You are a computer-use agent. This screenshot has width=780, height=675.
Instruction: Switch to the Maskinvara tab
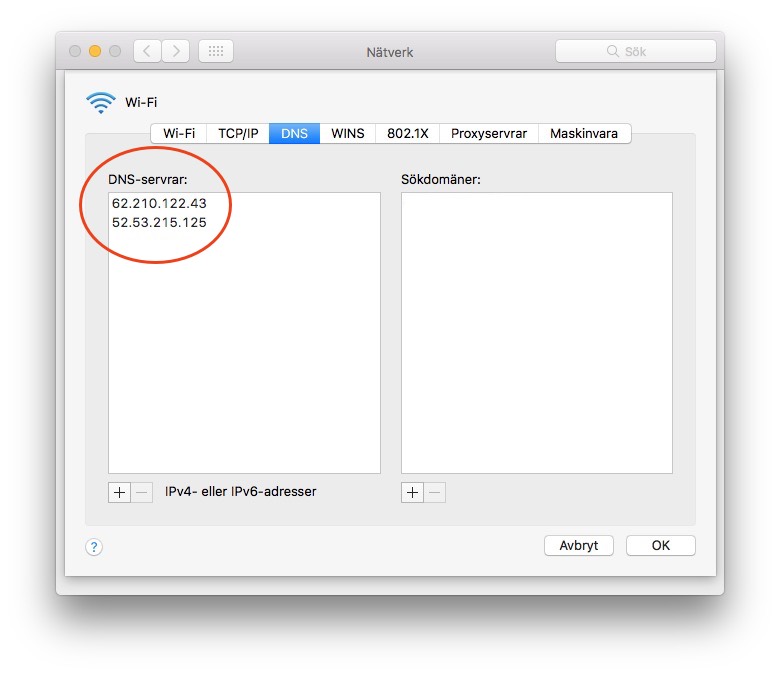click(x=584, y=133)
